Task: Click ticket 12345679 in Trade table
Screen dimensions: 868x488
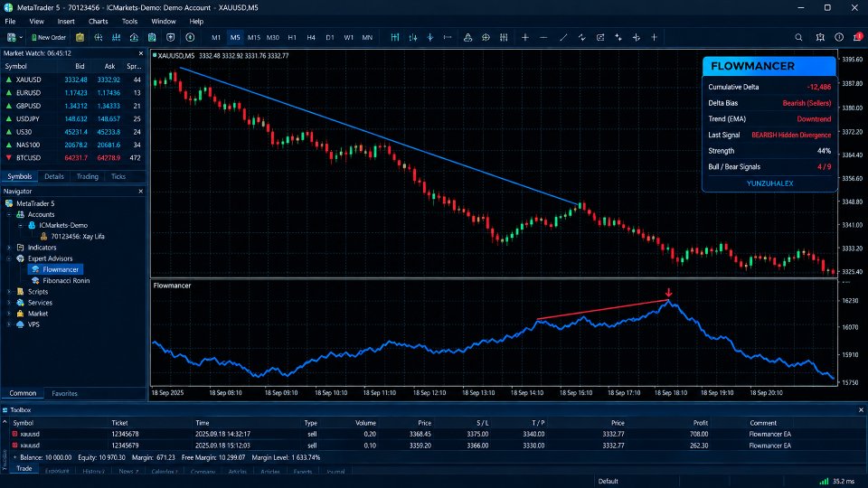Action: [x=125, y=446]
